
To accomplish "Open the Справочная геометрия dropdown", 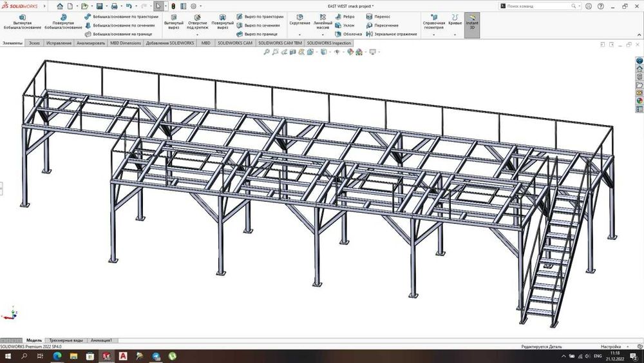I will [x=433, y=35].
